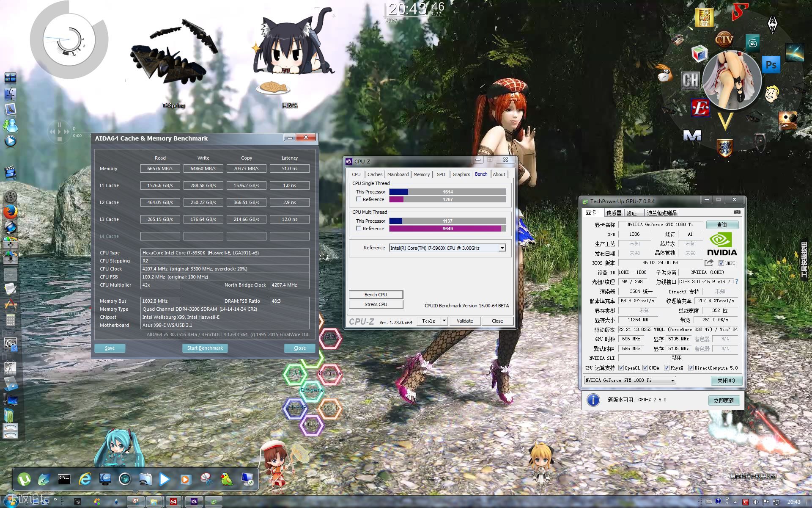Open the About tab in CPU-Z

[499, 174]
